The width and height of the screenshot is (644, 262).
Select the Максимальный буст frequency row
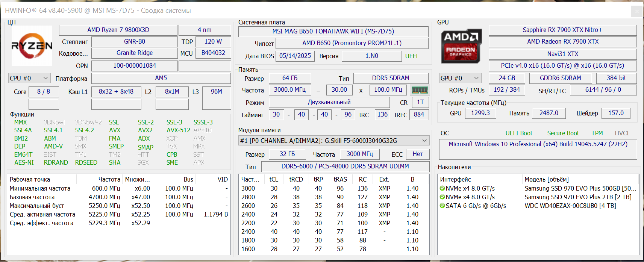[x=118, y=206]
